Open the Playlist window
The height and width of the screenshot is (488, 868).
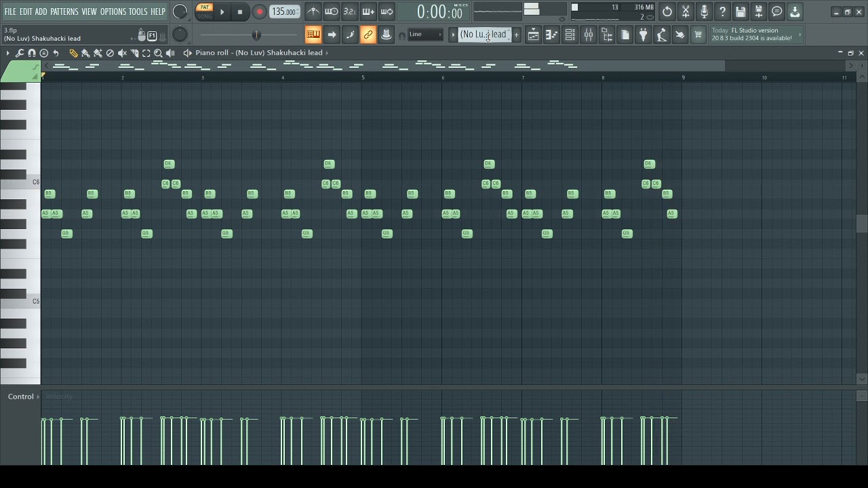[x=534, y=35]
